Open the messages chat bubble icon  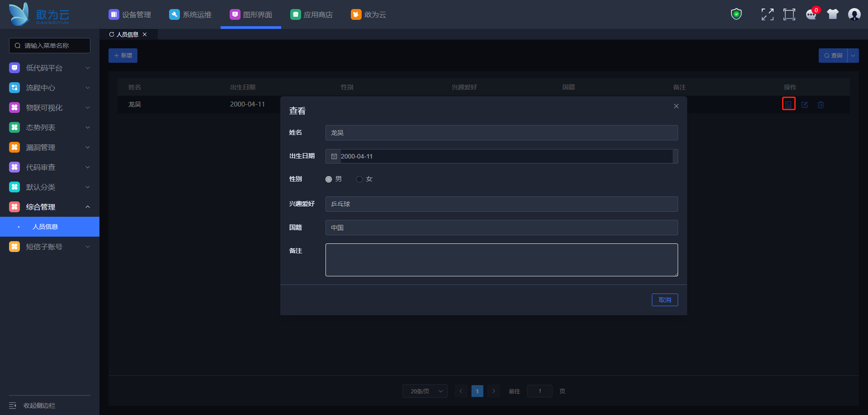click(811, 14)
